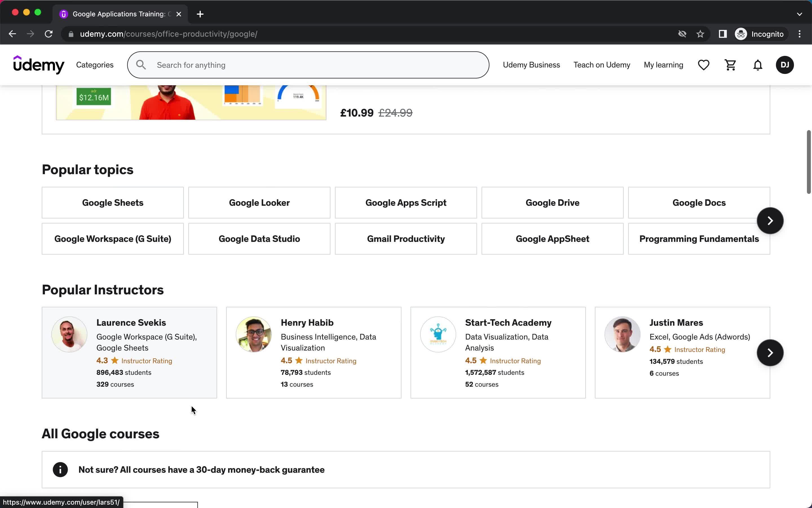This screenshot has height=508, width=812.
Task: Open the Gmail Productivity topic
Action: tap(406, 239)
